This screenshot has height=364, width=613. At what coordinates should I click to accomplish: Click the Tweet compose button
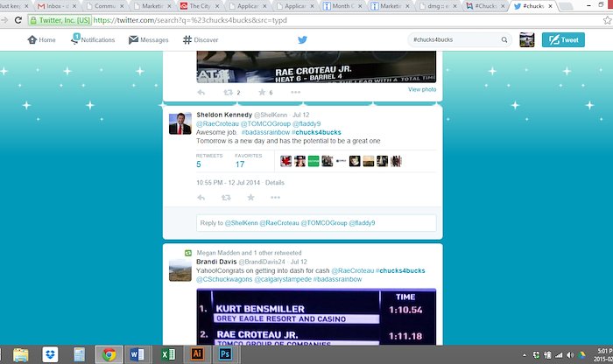pos(563,40)
